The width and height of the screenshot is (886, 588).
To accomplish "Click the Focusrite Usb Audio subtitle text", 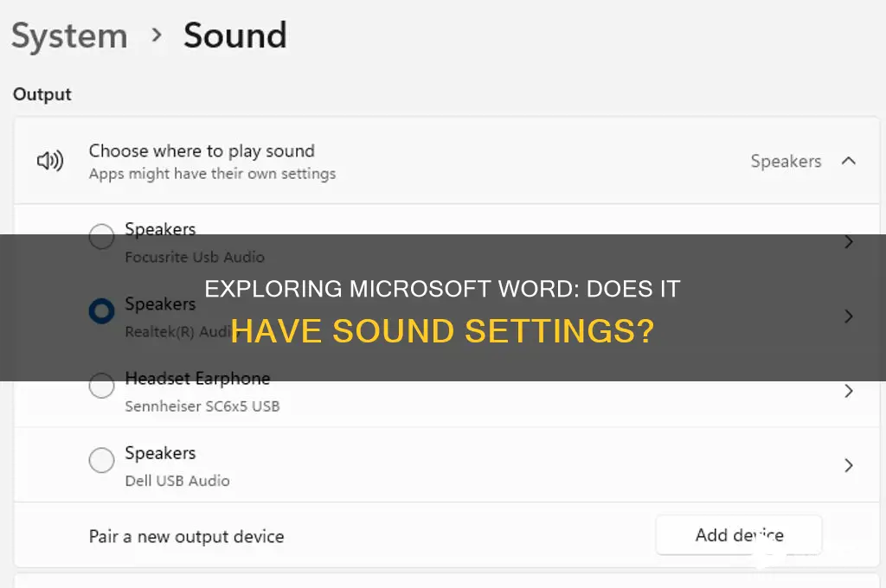I will pyautogui.click(x=195, y=257).
